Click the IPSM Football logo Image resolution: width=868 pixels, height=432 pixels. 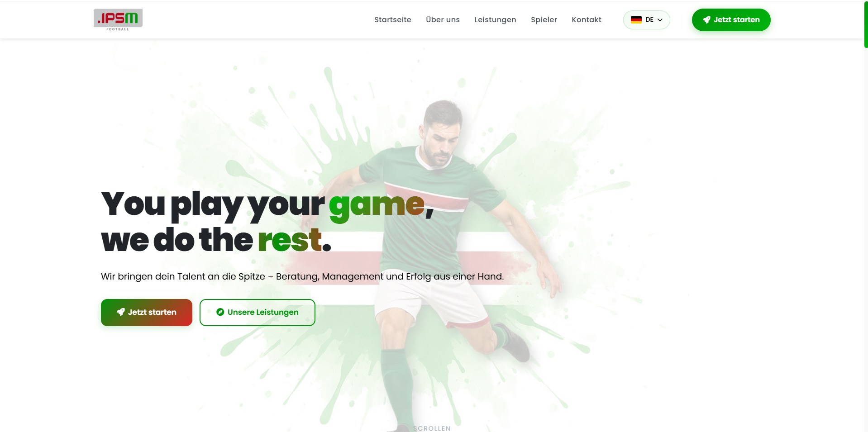pos(118,19)
